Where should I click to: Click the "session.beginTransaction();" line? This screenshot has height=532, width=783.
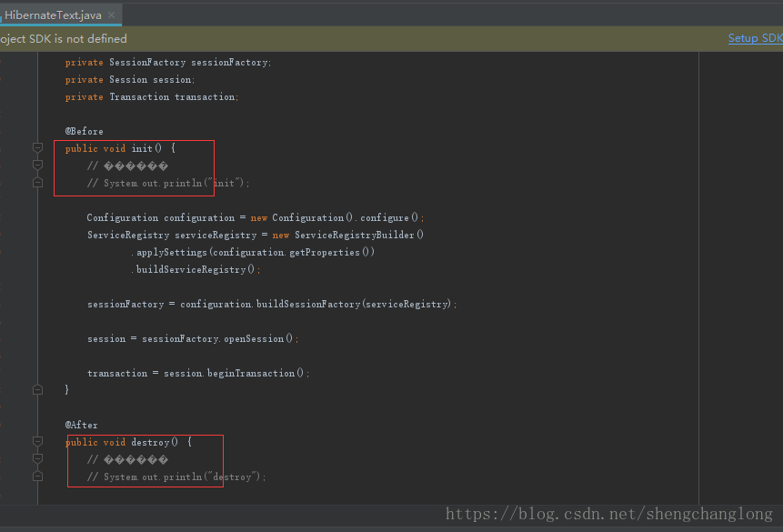(x=198, y=373)
